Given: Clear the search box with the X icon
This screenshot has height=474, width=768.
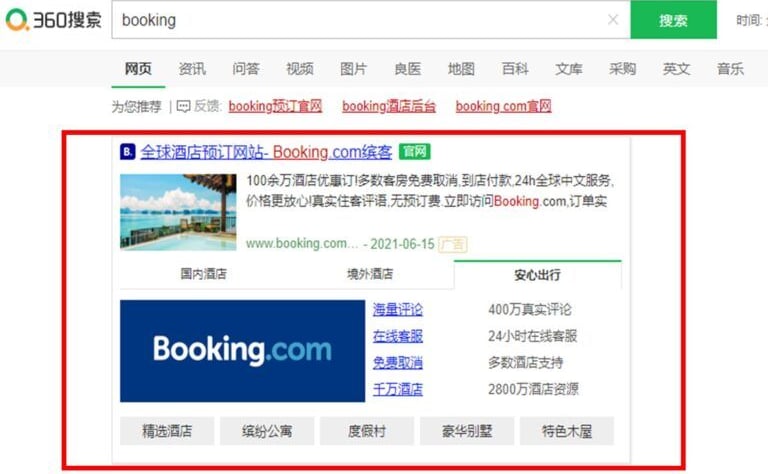Looking at the screenshot, I should tap(613, 20).
